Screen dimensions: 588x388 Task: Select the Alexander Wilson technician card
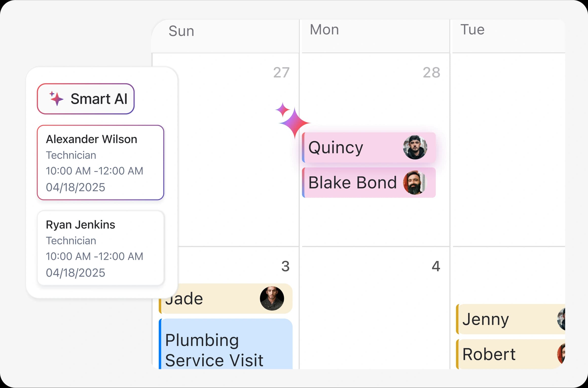pos(100,162)
